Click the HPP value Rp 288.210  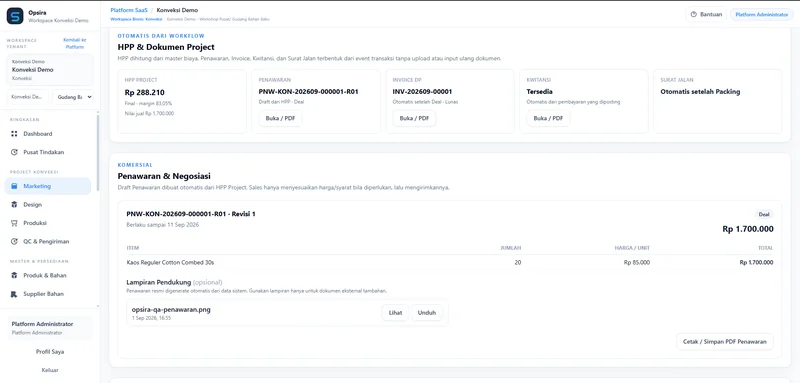click(x=144, y=92)
